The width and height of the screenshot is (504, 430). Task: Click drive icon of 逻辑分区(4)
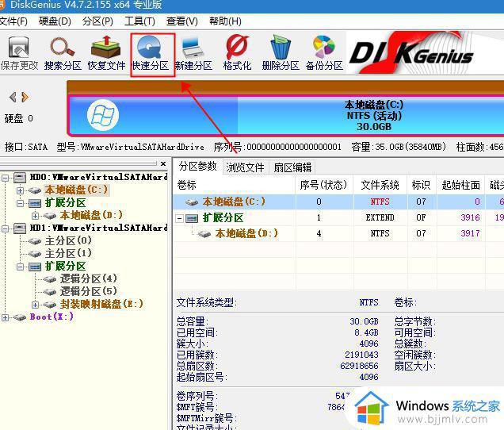(x=50, y=278)
